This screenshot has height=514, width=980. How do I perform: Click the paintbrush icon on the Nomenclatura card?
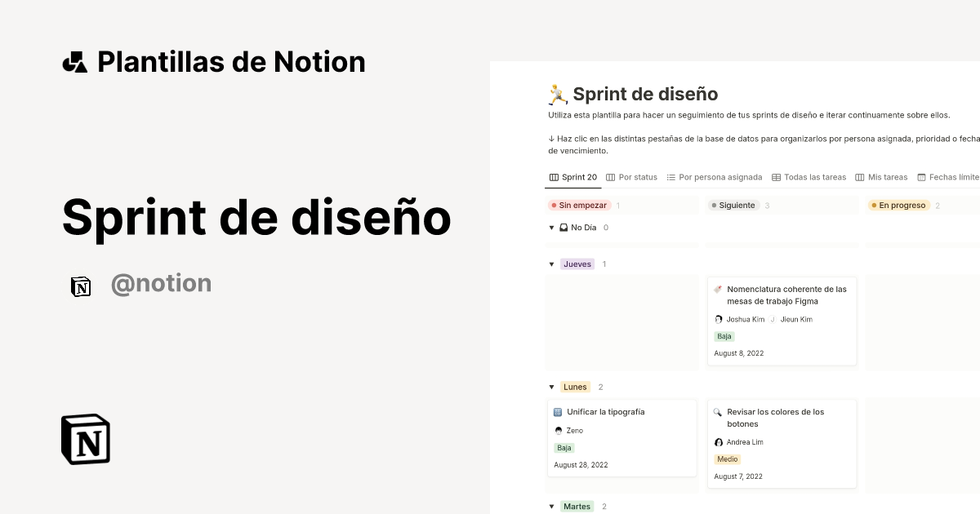pos(719,289)
